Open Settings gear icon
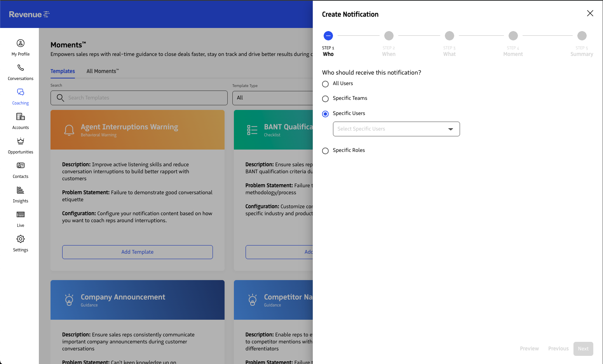Screen dimensions: 603x364 click(21, 239)
